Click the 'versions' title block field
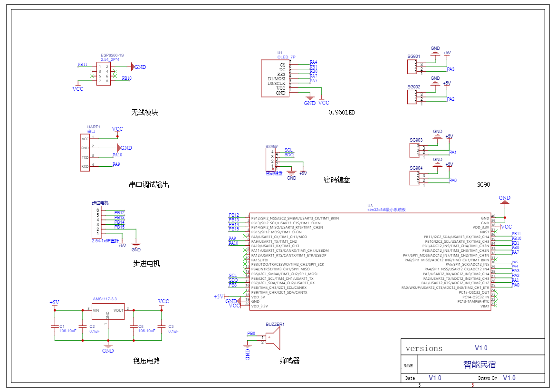 pos(424,349)
